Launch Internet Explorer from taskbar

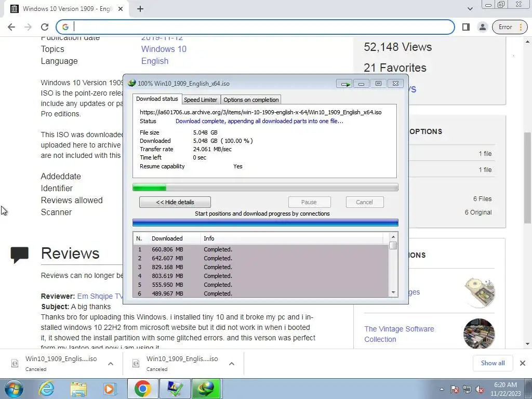click(x=46, y=389)
